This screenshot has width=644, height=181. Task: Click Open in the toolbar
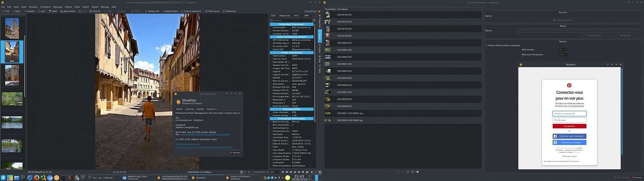pyautogui.click(x=53, y=11)
